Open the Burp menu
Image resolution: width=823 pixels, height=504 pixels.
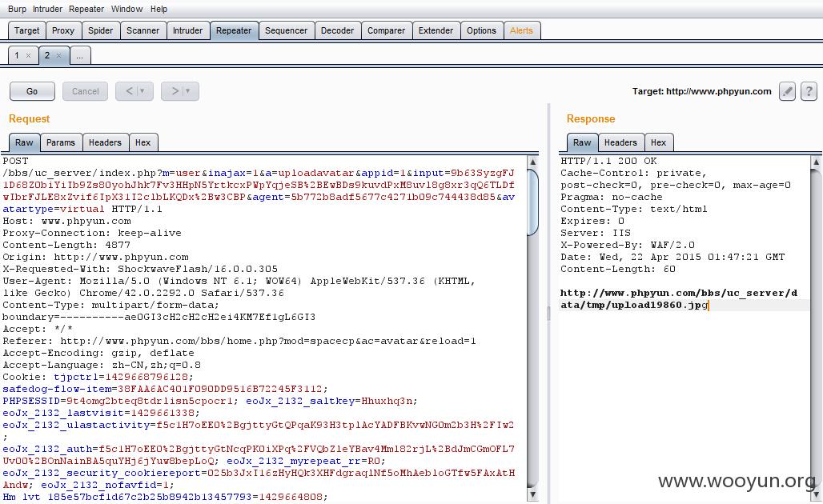point(17,9)
